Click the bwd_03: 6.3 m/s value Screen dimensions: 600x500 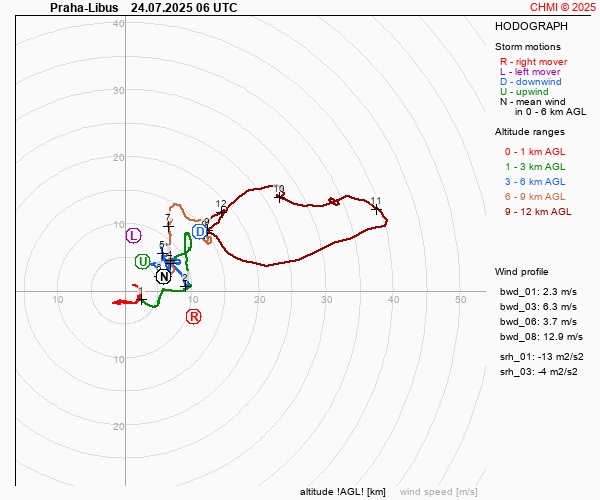click(538, 307)
